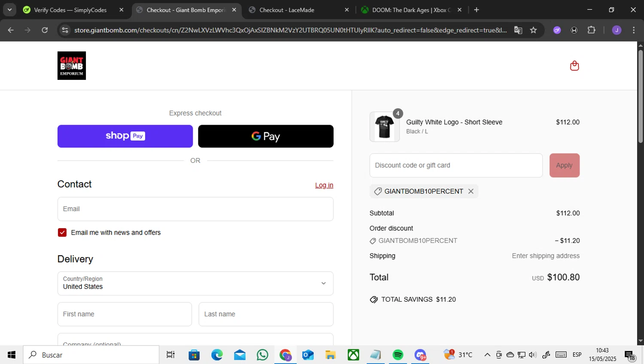Remove the GIANTBOMB10PERCENT discount code

point(471,191)
